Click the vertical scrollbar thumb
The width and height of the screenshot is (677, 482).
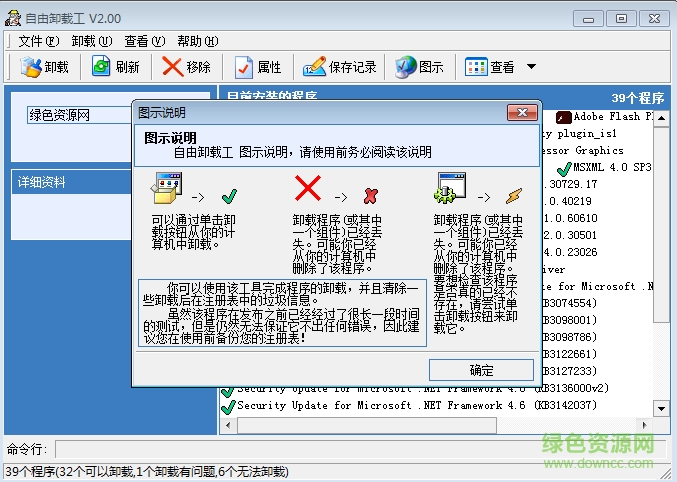point(661,224)
